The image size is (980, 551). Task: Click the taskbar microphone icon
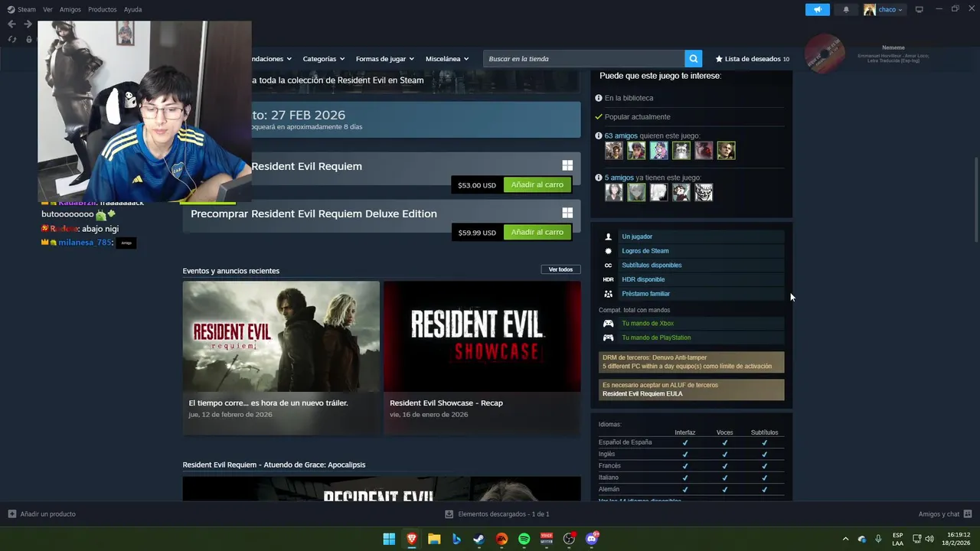click(x=878, y=539)
